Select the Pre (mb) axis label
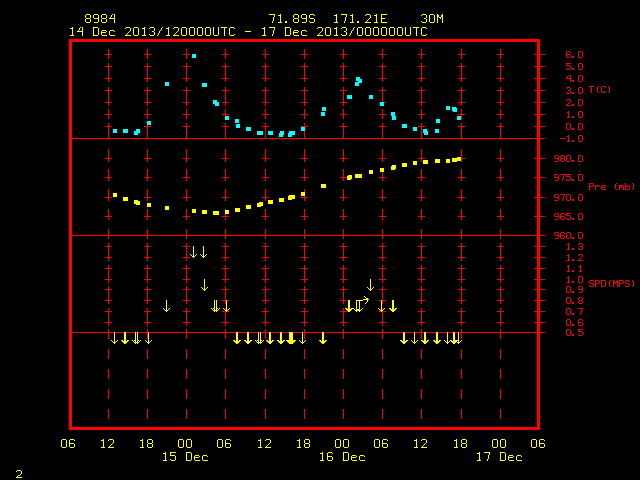Image resolution: width=640 pixels, height=480 pixels. tap(611, 187)
